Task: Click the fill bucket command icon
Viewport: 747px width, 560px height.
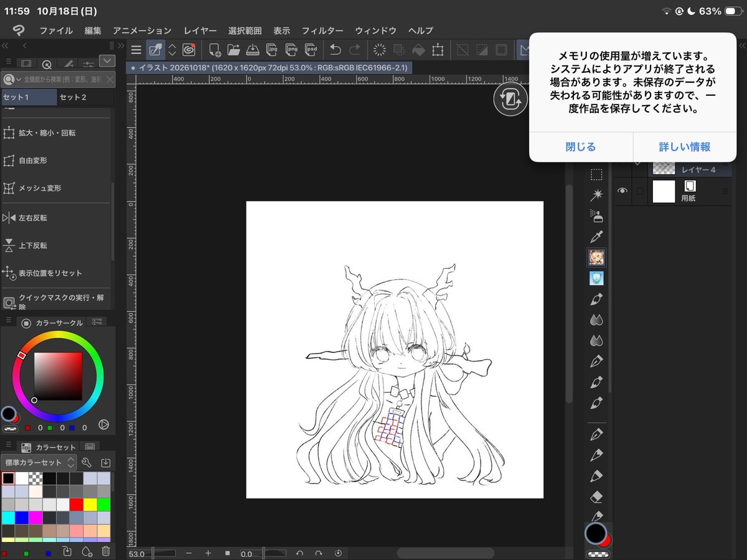Action: (x=418, y=50)
